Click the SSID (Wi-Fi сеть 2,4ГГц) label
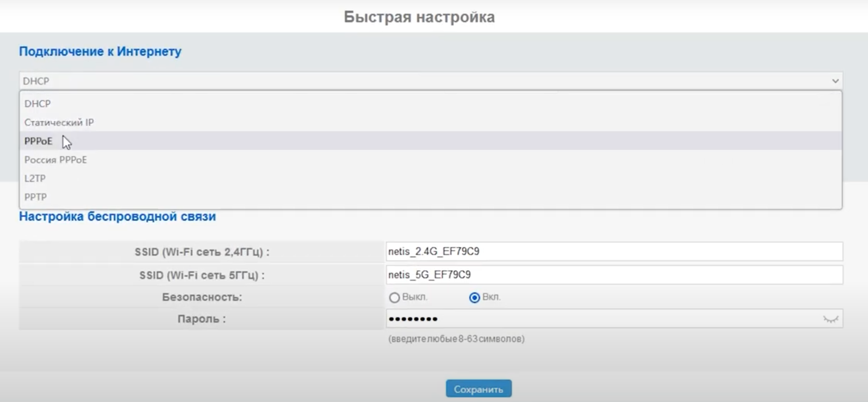The width and height of the screenshot is (868, 402). (202, 252)
